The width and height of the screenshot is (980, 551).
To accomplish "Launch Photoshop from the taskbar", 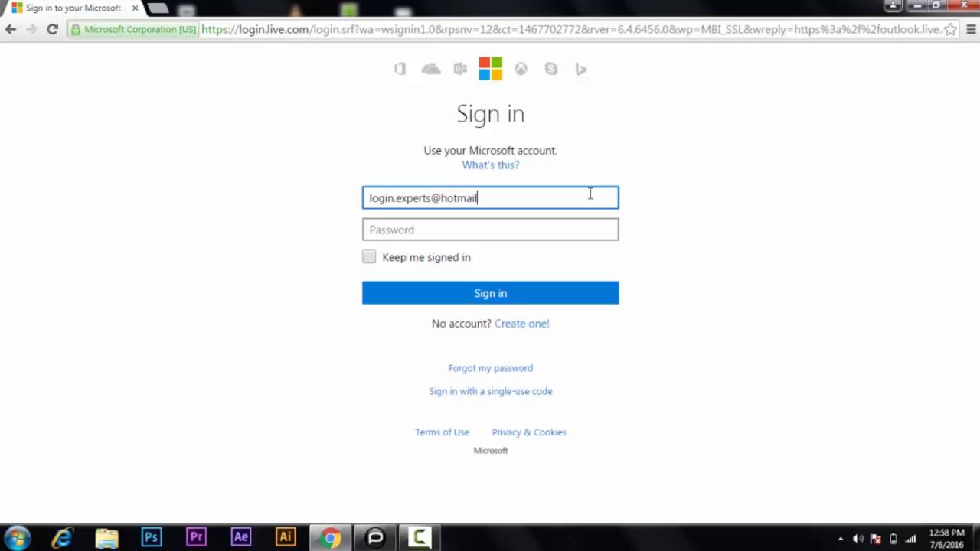I will pyautogui.click(x=152, y=538).
